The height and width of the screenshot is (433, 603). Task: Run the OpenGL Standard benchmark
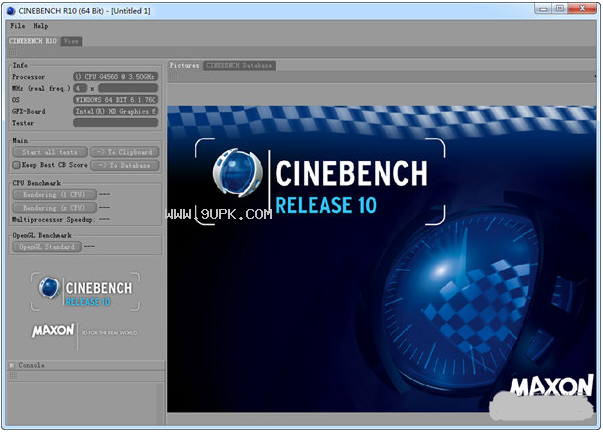(47, 246)
